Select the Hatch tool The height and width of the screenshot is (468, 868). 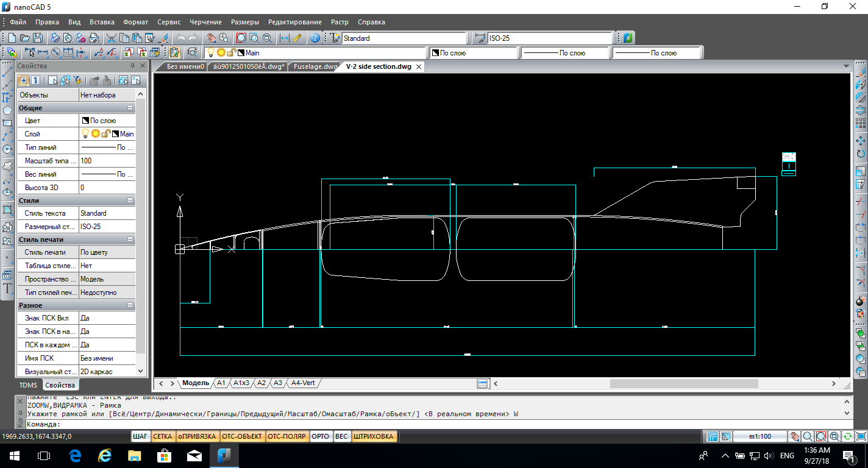tap(7, 210)
